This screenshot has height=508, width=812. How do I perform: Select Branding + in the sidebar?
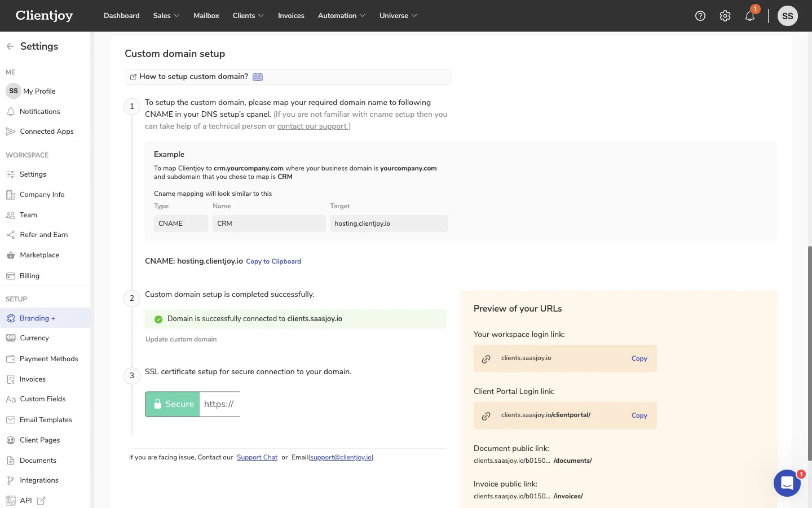45,318
